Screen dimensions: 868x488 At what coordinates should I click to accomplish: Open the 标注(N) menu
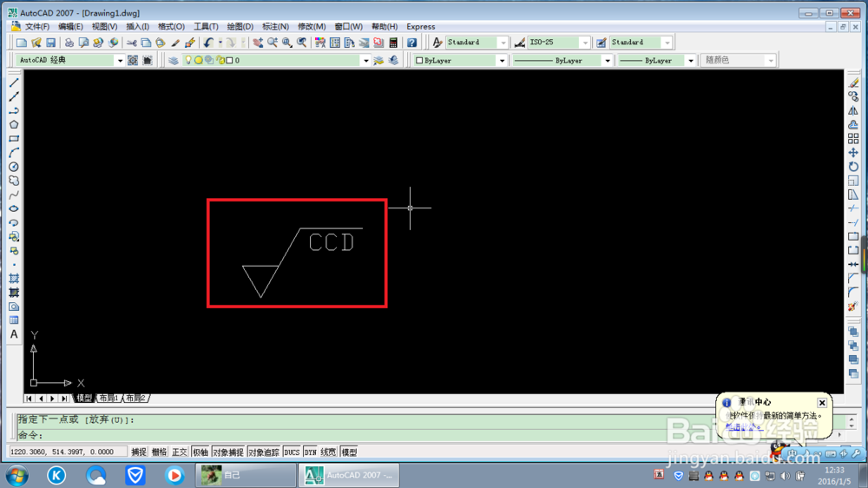click(x=275, y=27)
